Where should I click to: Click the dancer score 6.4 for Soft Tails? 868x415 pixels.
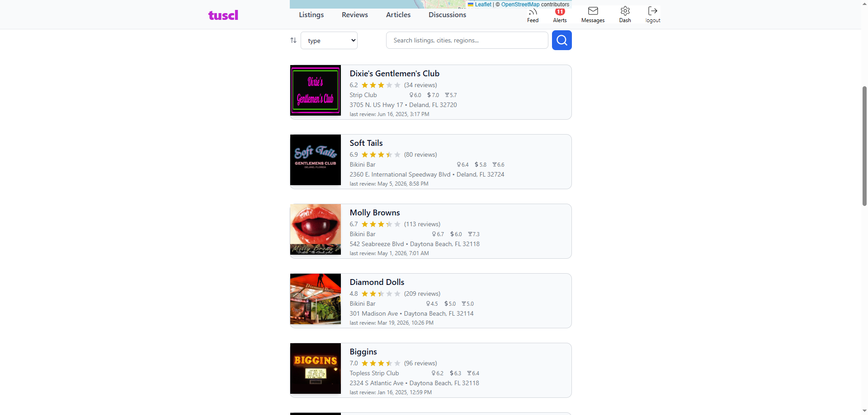point(462,165)
